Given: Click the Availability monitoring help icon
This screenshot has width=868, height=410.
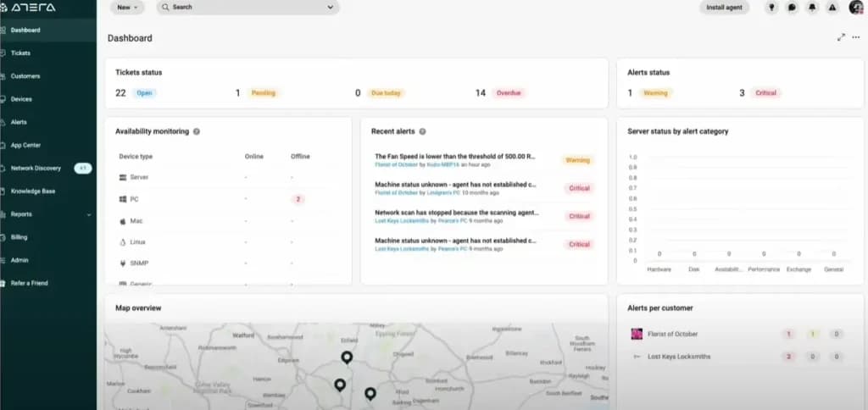Looking at the screenshot, I should point(197,131).
